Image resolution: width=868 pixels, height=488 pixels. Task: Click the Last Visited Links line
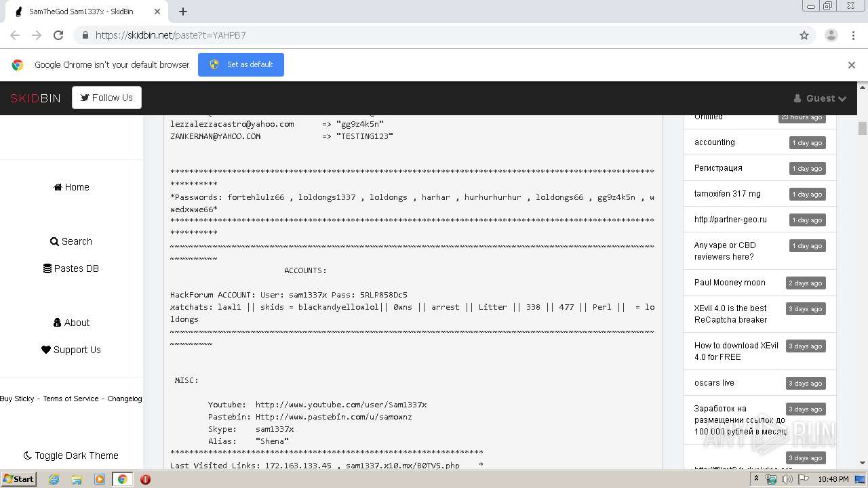326,466
